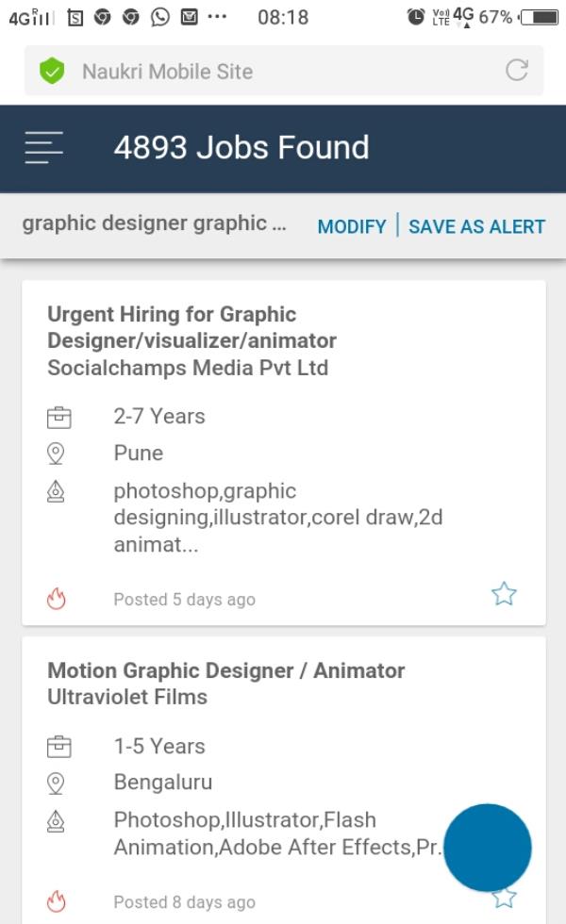Click SAVE AS ALERT

(x=477, y=226)
